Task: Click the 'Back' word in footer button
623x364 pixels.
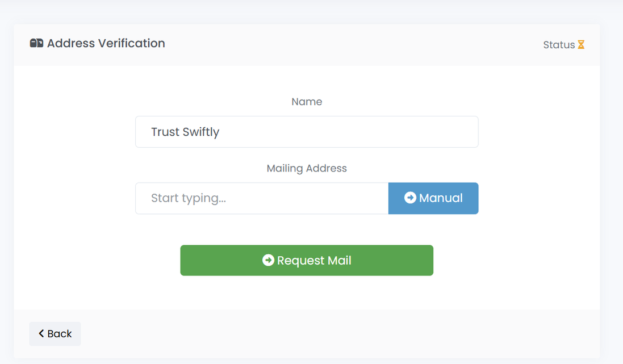Action: pos(60,334)
